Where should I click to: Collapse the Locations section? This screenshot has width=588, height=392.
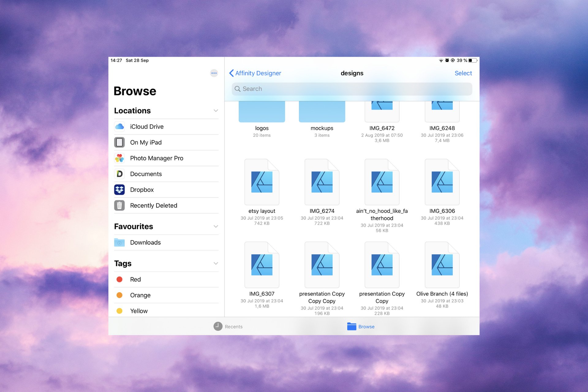216,111
